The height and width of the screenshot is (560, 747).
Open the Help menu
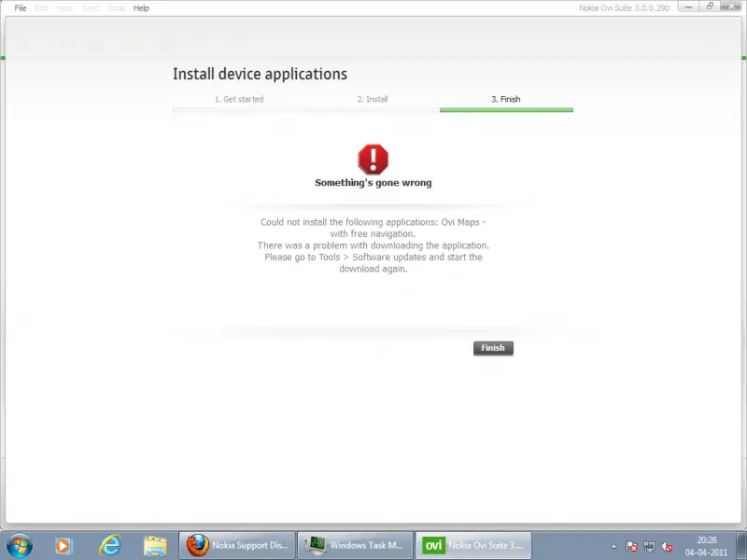coord(141,8)
